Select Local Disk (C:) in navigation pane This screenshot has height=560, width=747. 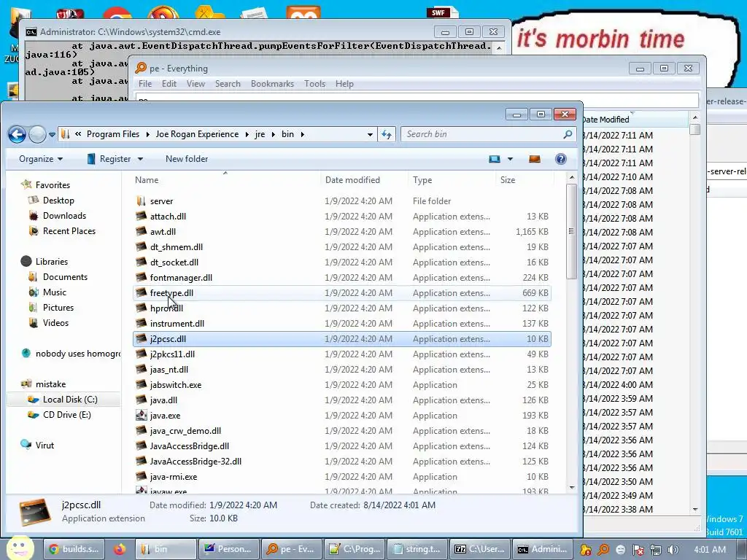[70, 400]
